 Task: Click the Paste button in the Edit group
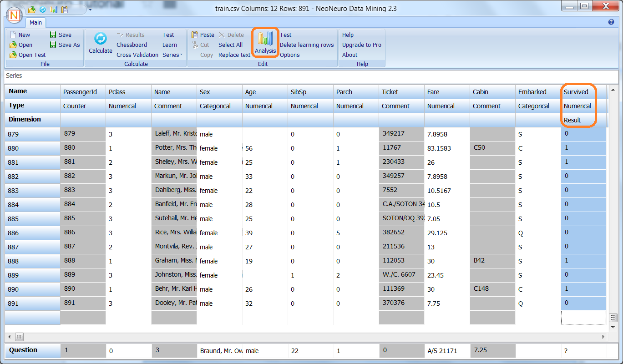coord(203,35)
